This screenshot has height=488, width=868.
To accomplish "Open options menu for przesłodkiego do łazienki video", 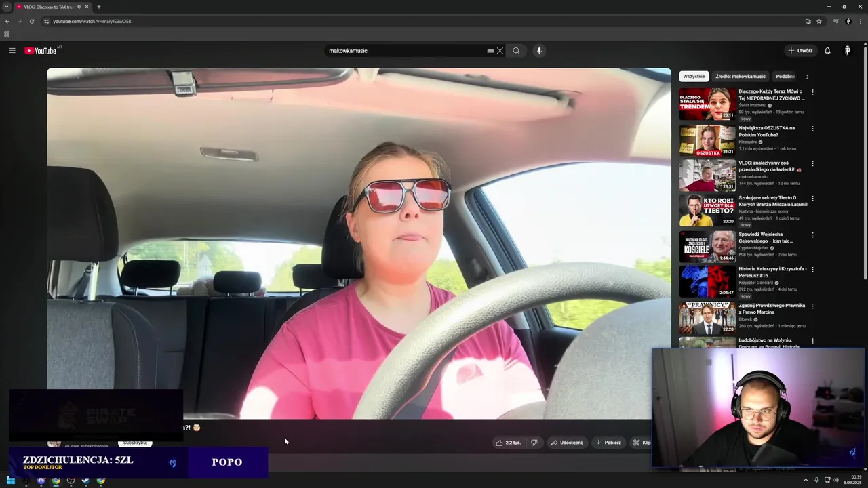I will [x=812, y=163].
